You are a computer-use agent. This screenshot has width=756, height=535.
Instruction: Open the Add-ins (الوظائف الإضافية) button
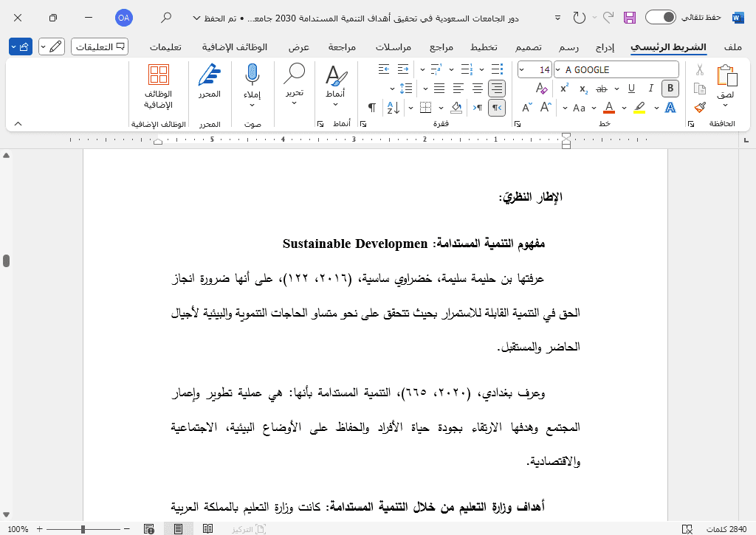[x=158, y=87]
